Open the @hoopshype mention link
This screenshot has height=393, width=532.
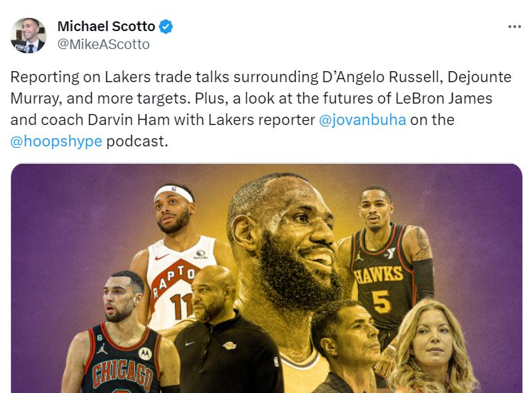[x=57, y=141]
